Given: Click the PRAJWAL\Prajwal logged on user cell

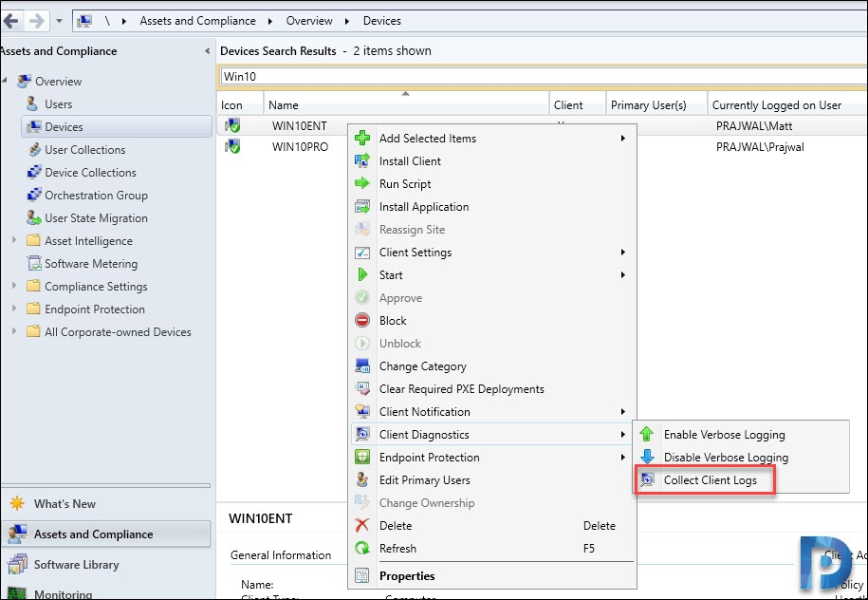Looking at the screenshot, I should click(760, 147).
